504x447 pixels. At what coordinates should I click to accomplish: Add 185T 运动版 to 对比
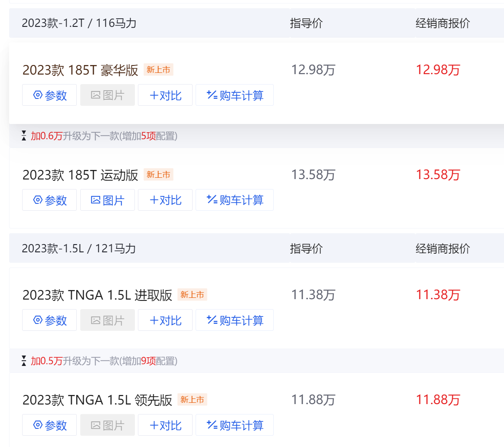165,200
